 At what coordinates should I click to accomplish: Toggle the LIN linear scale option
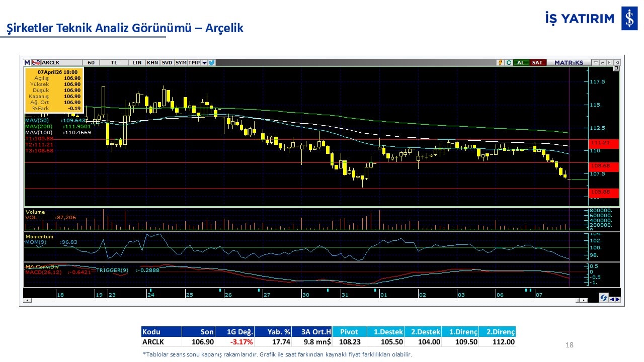(x=137, y=63)
